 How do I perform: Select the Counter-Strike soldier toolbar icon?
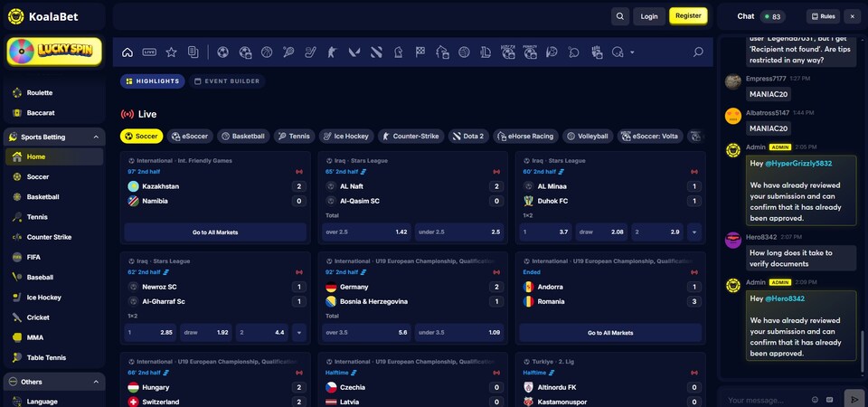(332, 52)
